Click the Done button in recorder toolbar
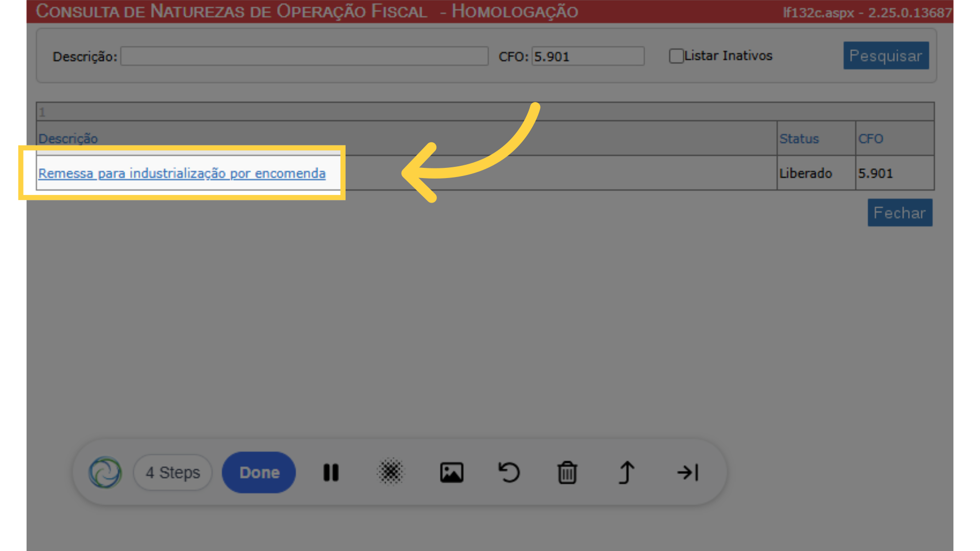This screenshot has height=551, width=980. pyautogui.click(x=259, y=472)
